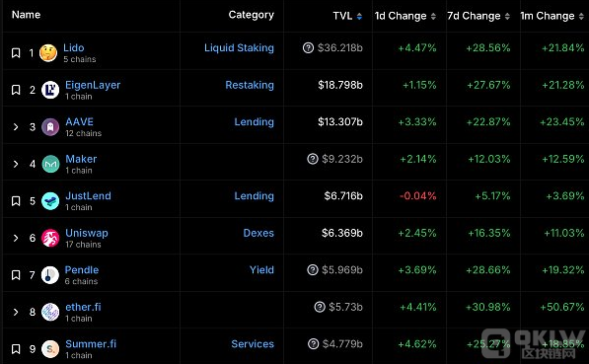Click the question mark beside Lido TVL
This screenshot has width=589, height=364.
tap(308, 47)
